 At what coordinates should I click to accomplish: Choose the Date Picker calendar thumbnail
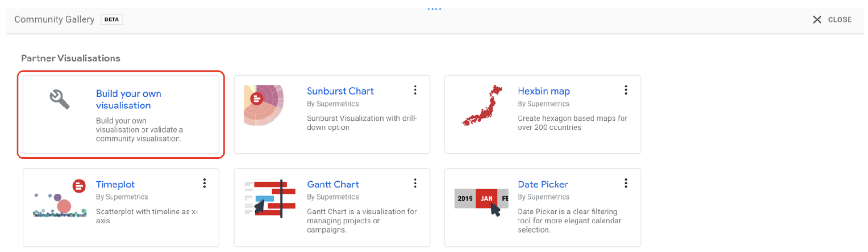pos(481,199)
